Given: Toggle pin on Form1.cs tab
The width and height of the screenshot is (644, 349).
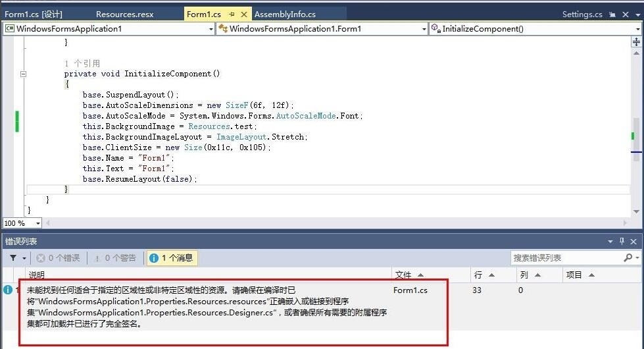Looking at the screenshot, I should coord(232,14).
